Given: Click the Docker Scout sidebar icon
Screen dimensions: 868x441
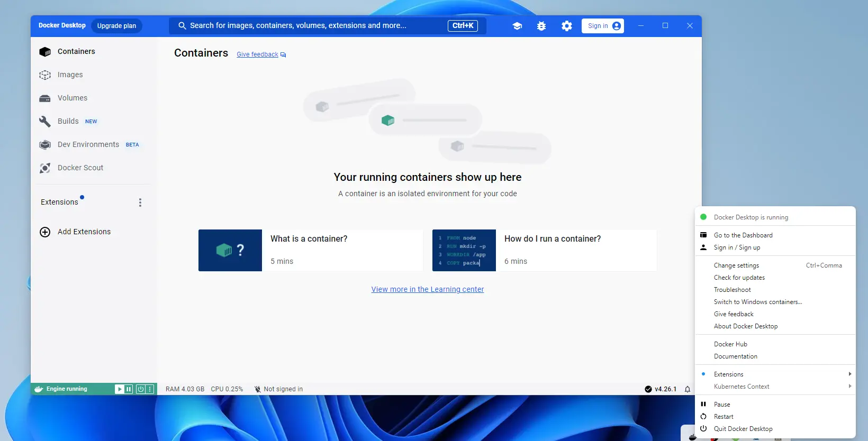Looking at the screenshot, I should 45,168.
